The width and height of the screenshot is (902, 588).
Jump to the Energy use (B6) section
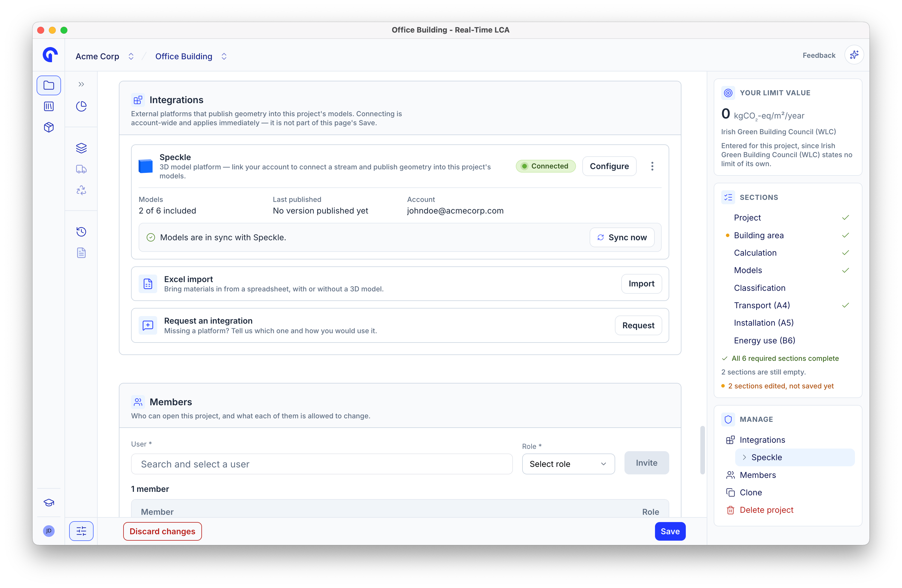pos(765,340)
